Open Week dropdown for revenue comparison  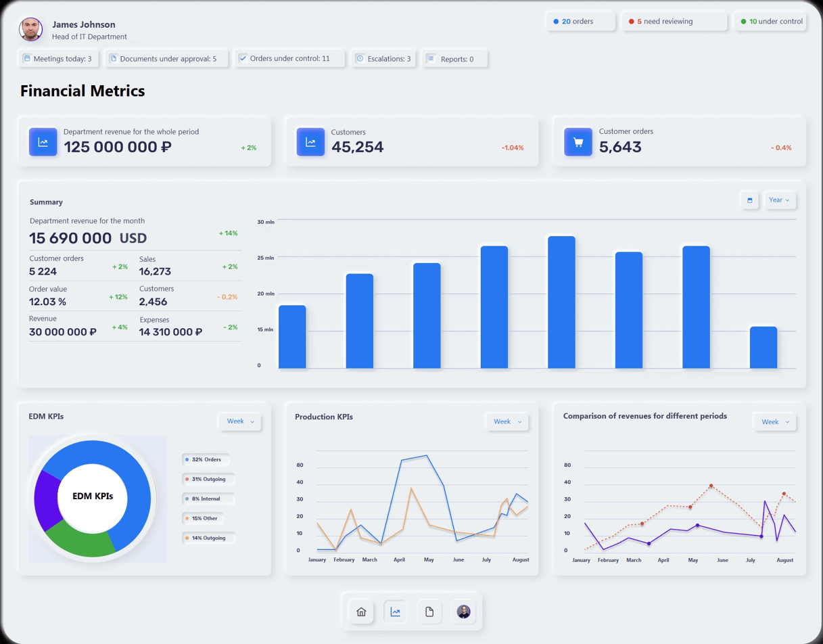[774, 421]
